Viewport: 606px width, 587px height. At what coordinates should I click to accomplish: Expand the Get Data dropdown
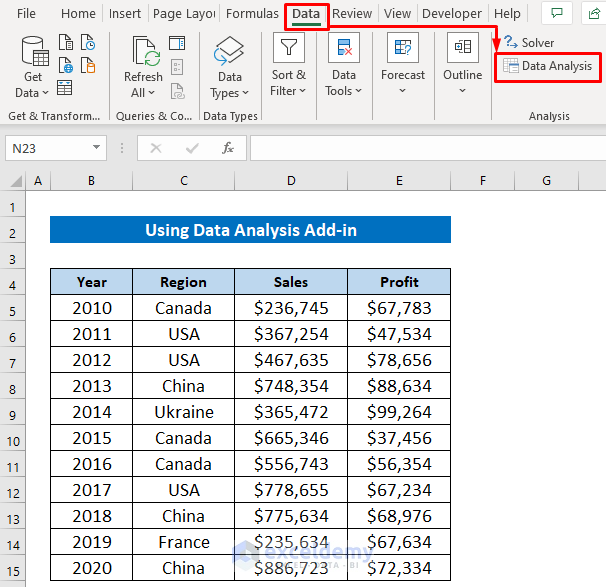coord(45,93)
